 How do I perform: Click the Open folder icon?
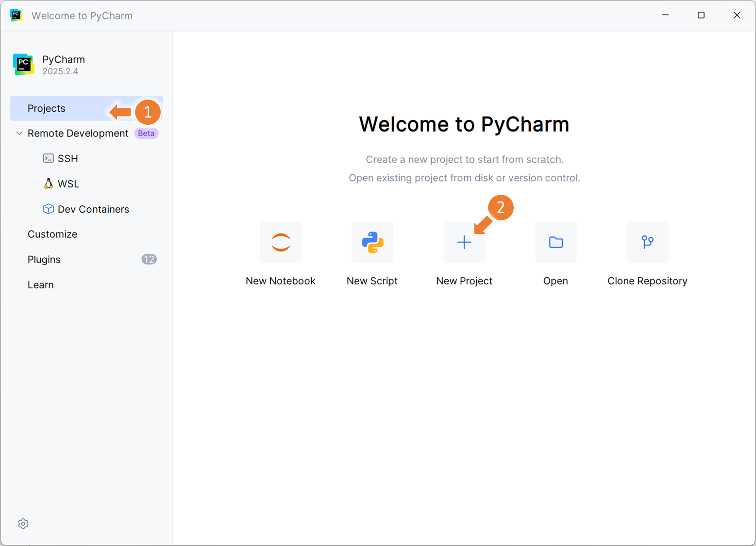556,242
